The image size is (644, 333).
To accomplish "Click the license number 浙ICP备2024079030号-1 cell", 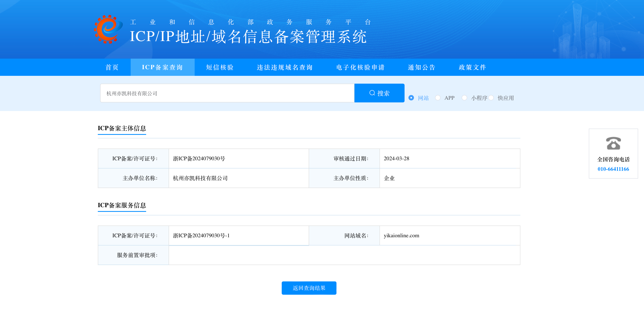I will (x=201, y=235).
